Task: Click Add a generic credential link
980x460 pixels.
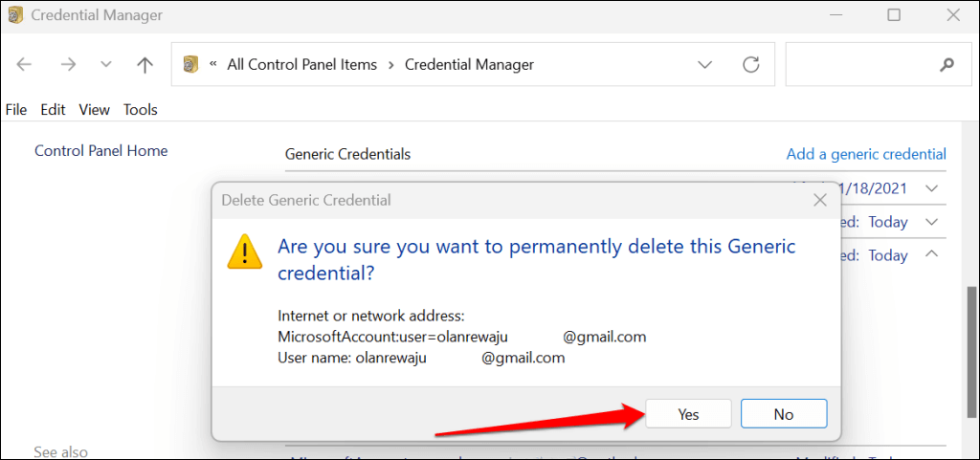Action: [x=866, y=154]
